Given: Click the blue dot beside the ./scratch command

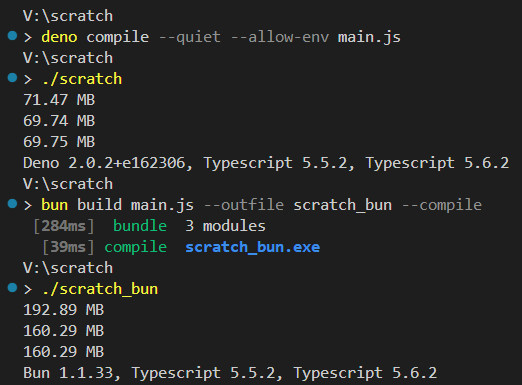Looking at the screenshot, I should (x=12, y=77).
